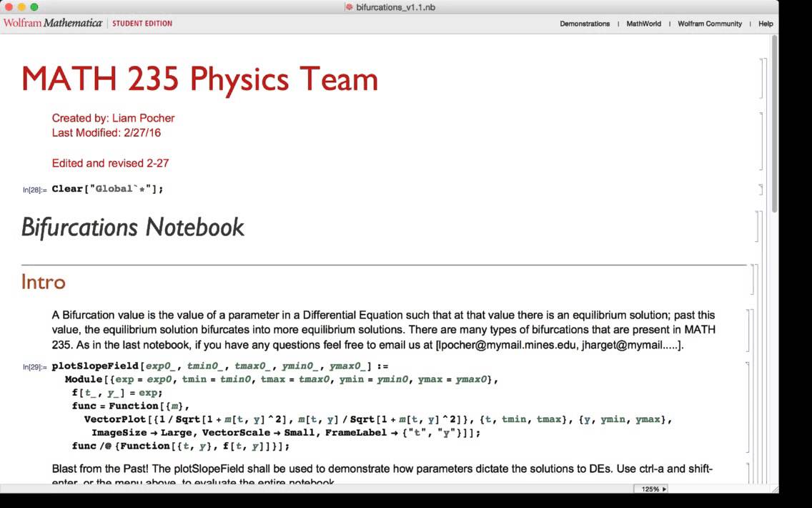812x508 pixels.
Task: Open the Demonstrations link
Action: click(585, 24)
